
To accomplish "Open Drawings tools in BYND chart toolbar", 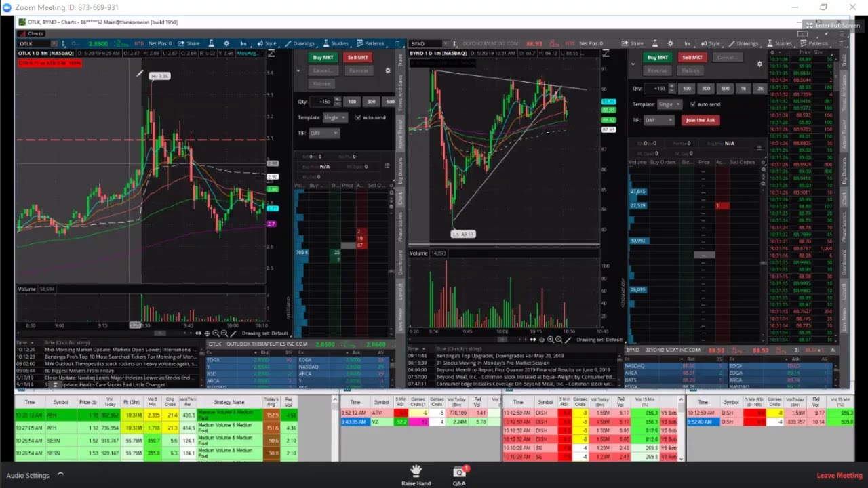I will [x=743, y=43].
